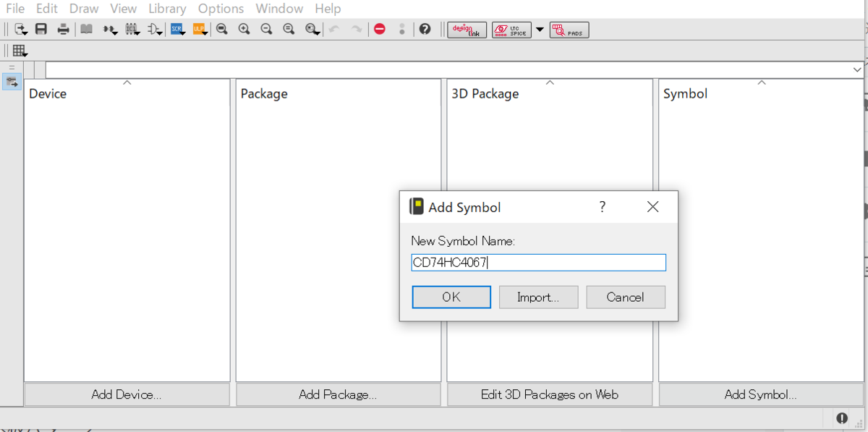
Task: Open the Window menu
Action: pyautogui.click(x=279, y=9)
